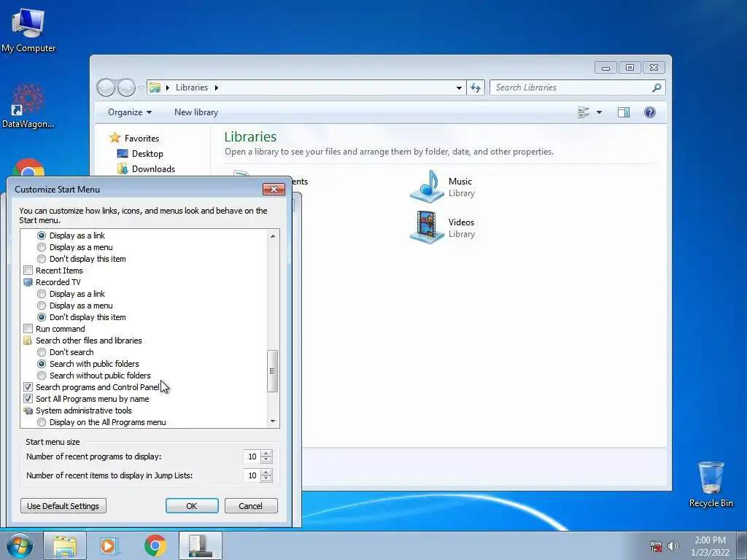The width and height of the screenshot is (747, 560).
Task: Select Recorded TV 'Display as a menu'
Action: point(42,306)
